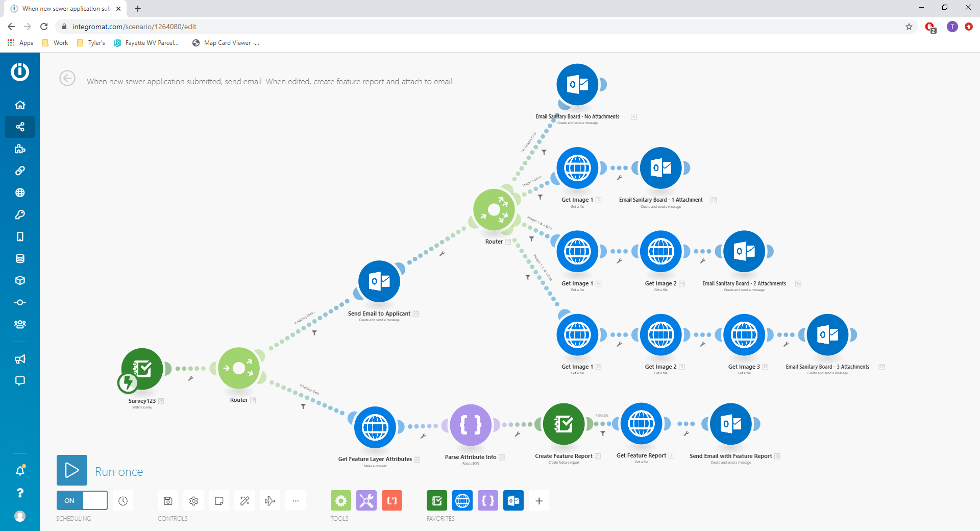
Task: Open filter on If Adding Data route
Action: (314, 333)
